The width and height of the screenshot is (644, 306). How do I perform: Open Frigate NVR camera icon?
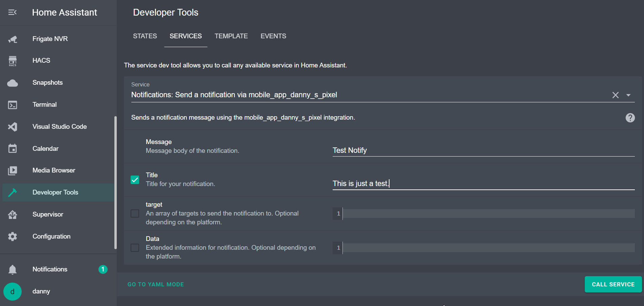(x=13, y=39)
